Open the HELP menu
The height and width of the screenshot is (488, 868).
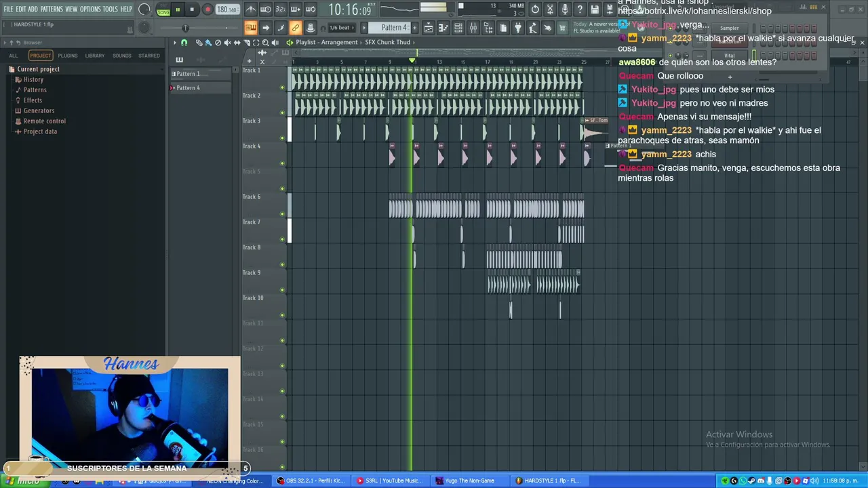(126, 9)
